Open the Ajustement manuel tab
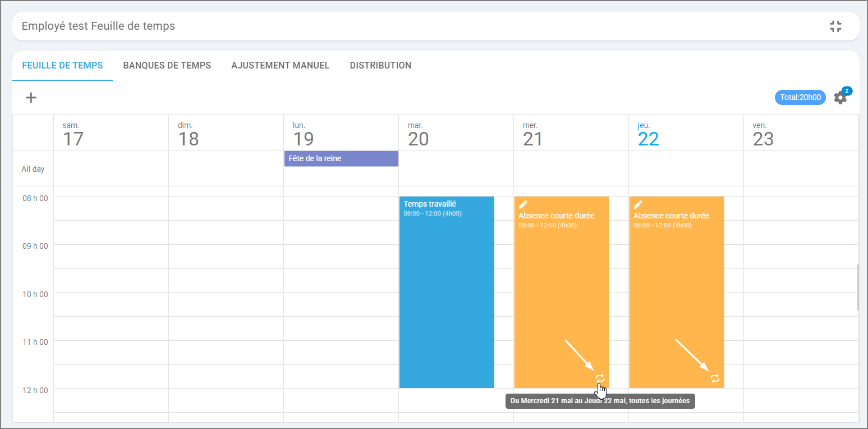 (280, 66)
